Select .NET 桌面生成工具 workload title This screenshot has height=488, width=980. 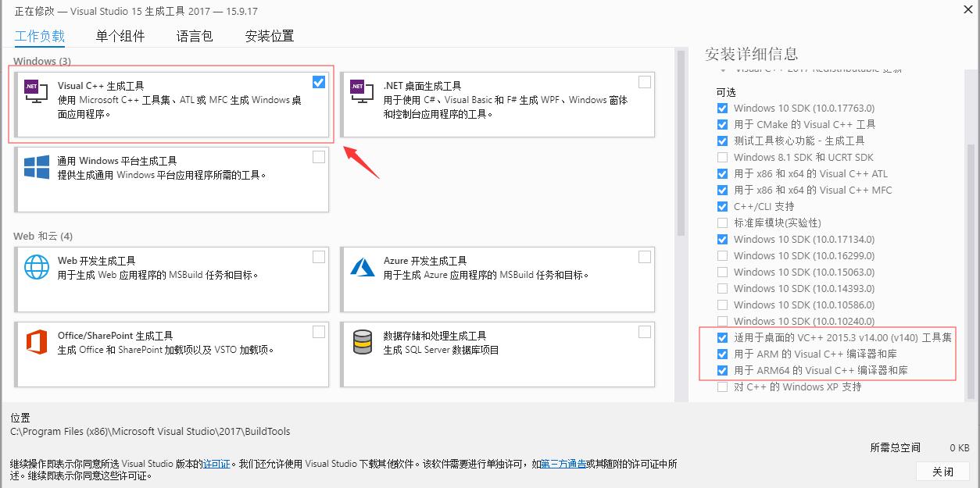[x=422, y=86]
